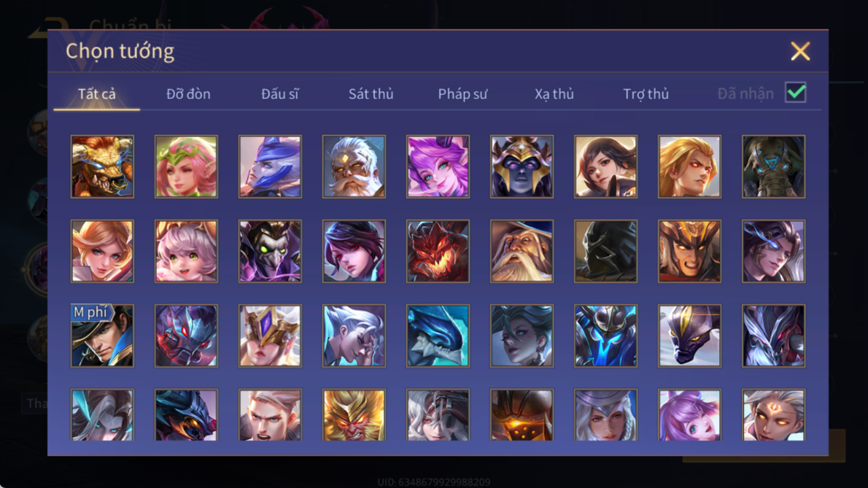Image resolution: width=868 pixels, height=488 pixels.
Task: Select the hero tagged "M phí"
Action: 102,336
